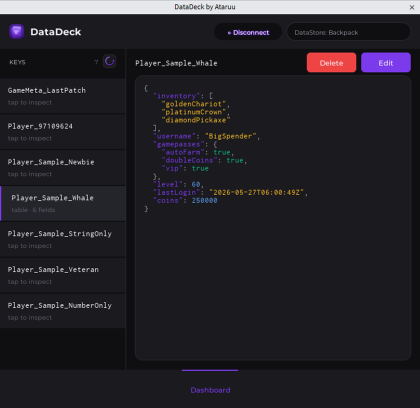Focus the DataStore: Backpack field

point(349,32)
